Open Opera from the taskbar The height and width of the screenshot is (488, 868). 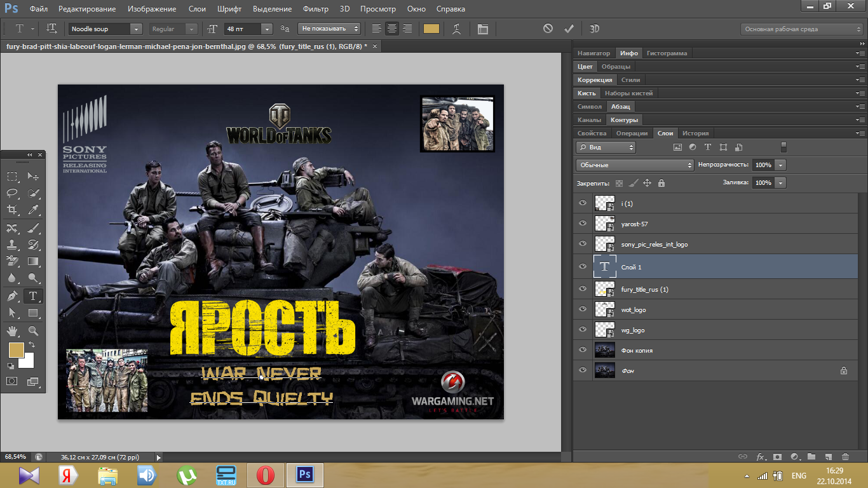coord(266,475)
